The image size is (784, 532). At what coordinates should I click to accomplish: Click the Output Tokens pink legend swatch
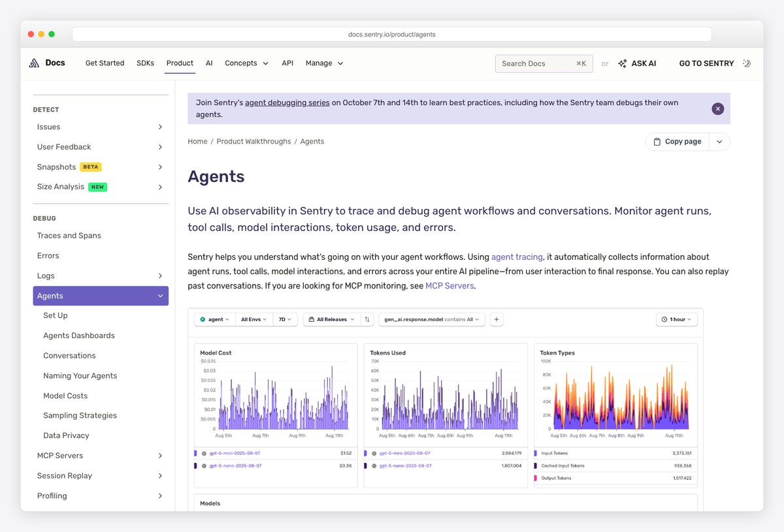pyautogui.click(x=536, y=478)
